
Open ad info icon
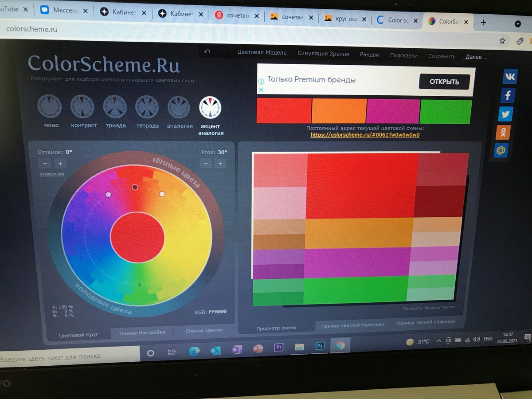pos(261,82)
